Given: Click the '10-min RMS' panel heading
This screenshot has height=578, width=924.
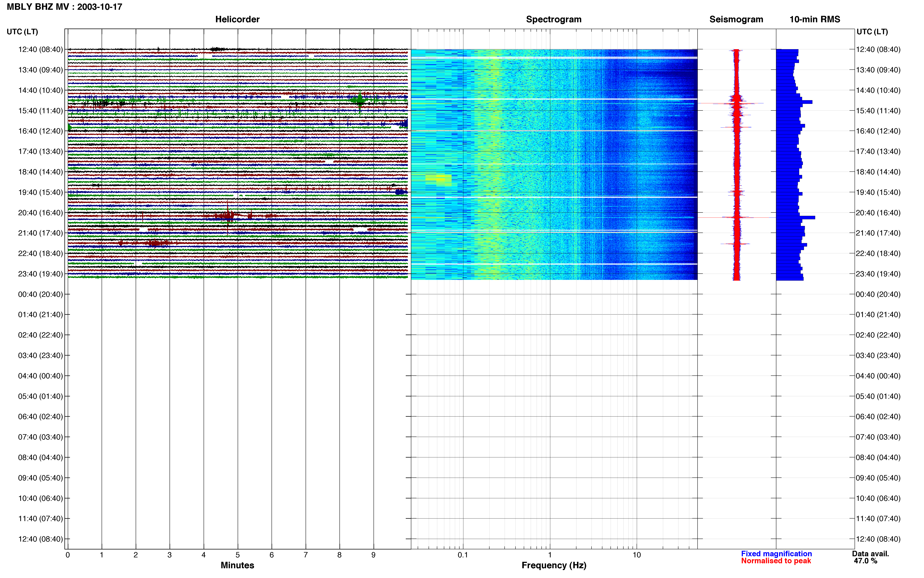Looking at the screenshot, I should pyautogui.click(x=815, y=20).
